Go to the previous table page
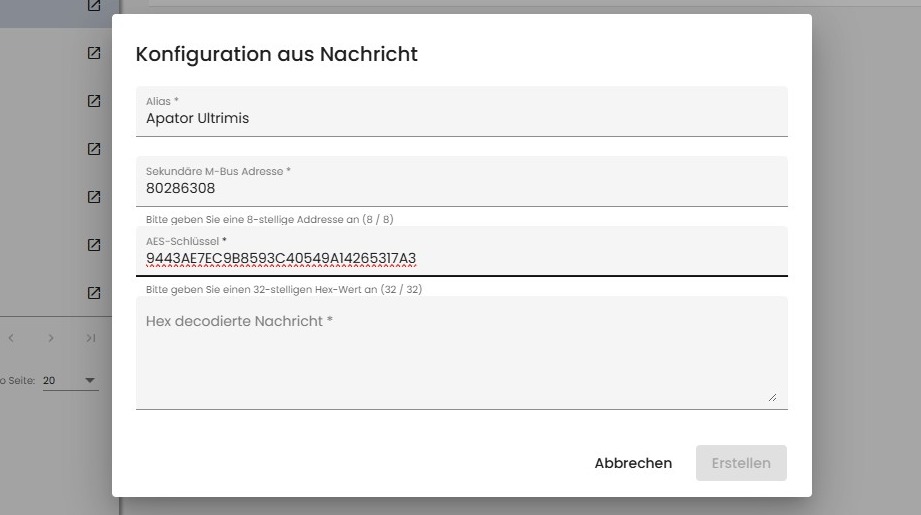 [11, 339]
